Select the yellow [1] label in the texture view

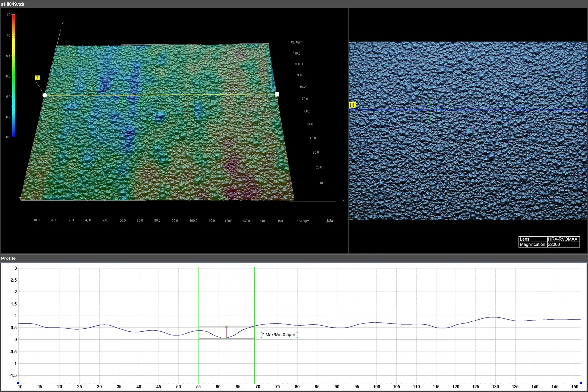(352, 105)
